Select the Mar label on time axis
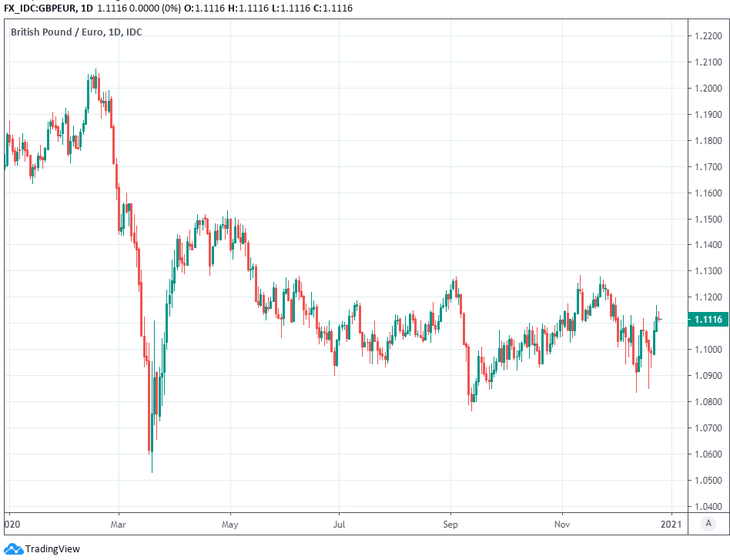This screenshot has width=730, height=560. click(119, 524)
